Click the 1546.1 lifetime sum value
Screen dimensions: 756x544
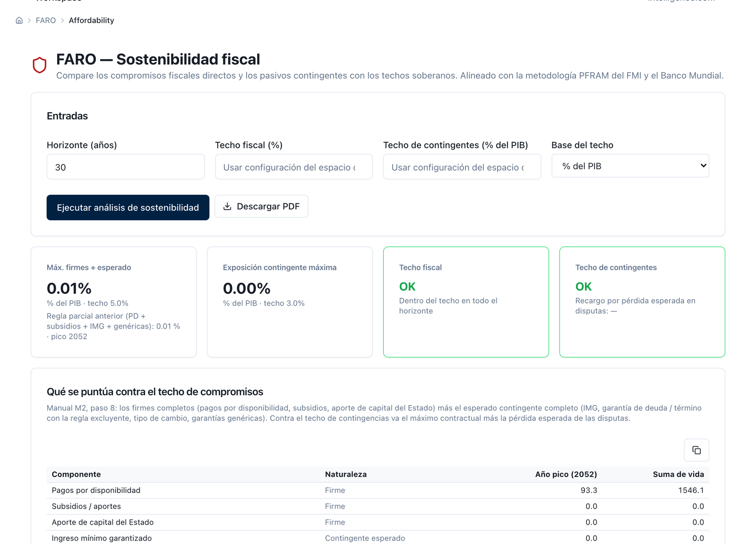tap(691, 491)
